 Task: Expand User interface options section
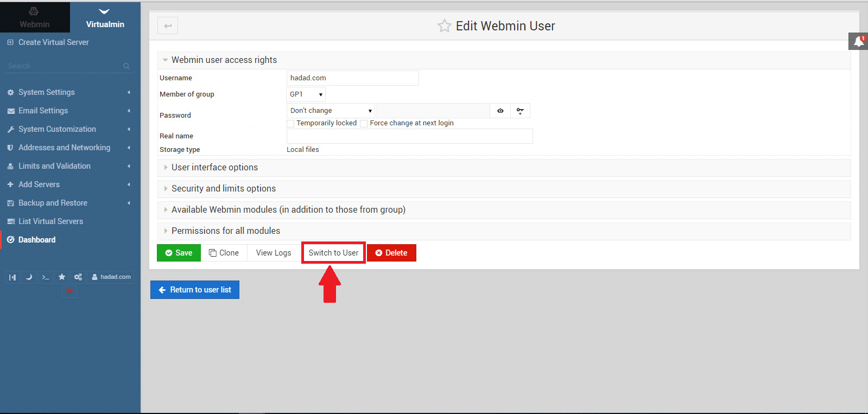504,168
